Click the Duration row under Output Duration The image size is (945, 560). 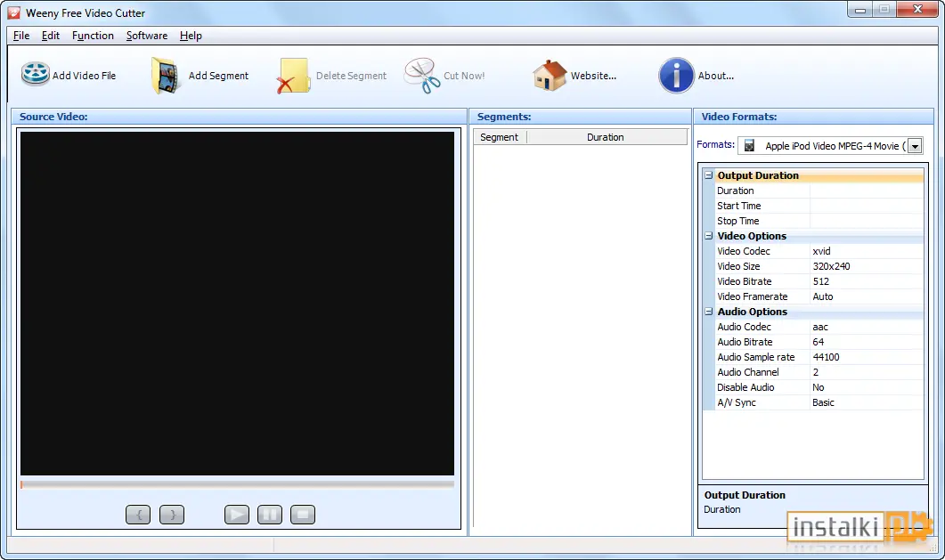pos(819,191)
